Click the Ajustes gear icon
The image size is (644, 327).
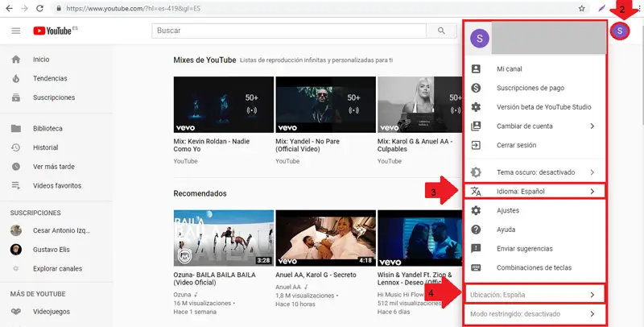point(476,211)
